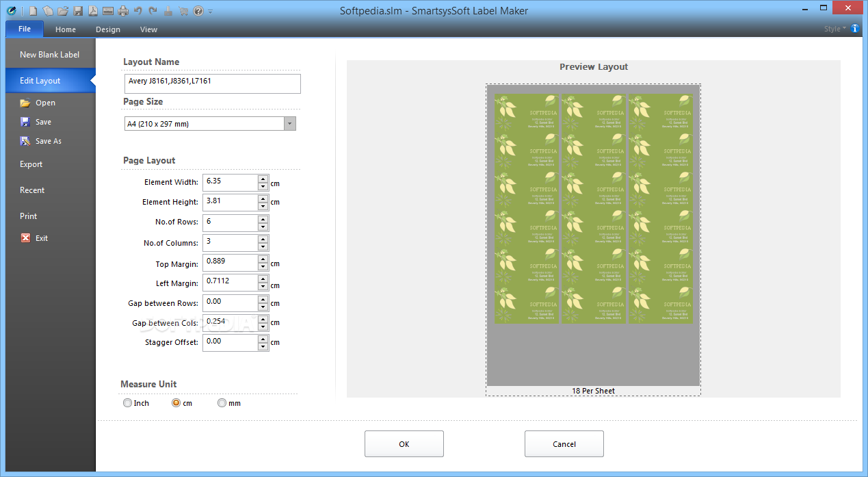Increase the Left Margin value
This screenshot has height=477, width=868.
(263, 279)
